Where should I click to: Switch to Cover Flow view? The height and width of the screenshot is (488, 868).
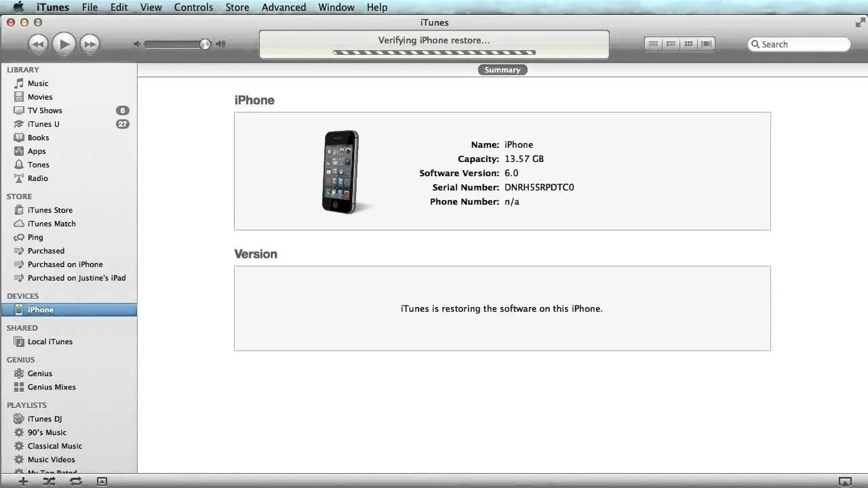click(x=706, y=44)
